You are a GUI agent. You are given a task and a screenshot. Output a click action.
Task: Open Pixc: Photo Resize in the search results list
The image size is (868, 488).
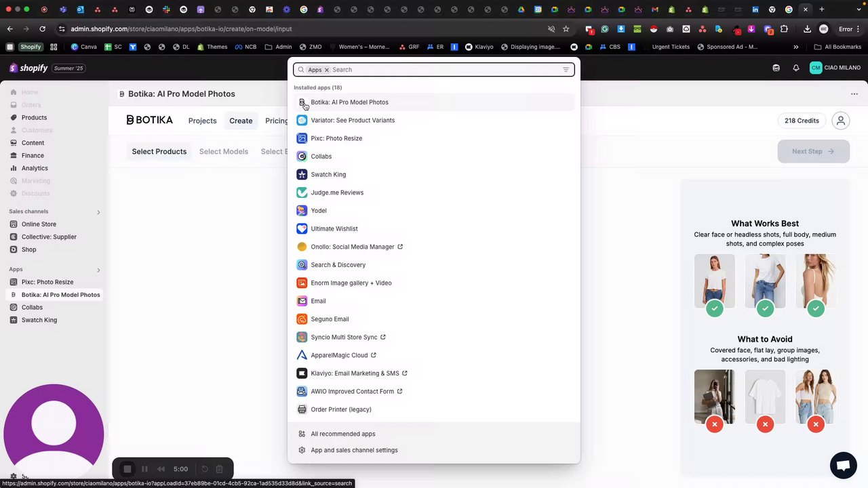(x=434, y=138)
